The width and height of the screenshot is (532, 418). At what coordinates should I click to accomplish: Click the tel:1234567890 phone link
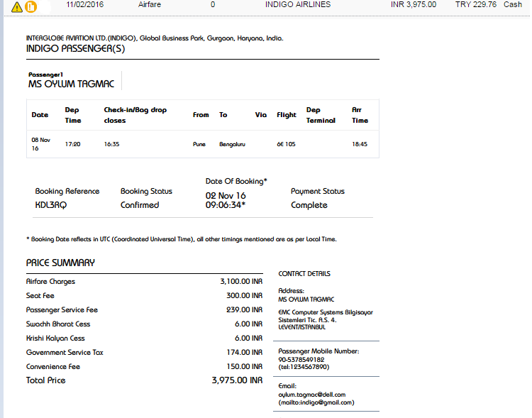pyautogui.click(x=304, y=367)
